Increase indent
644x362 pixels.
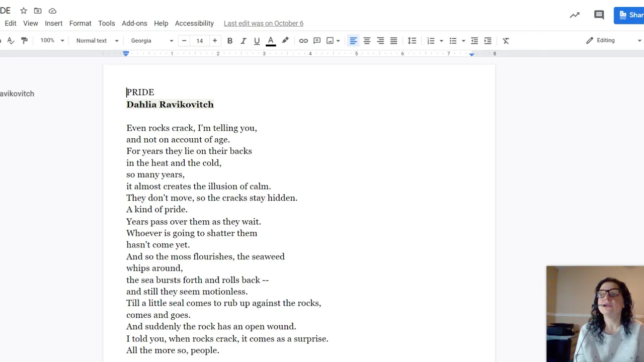tap(488, 41)
